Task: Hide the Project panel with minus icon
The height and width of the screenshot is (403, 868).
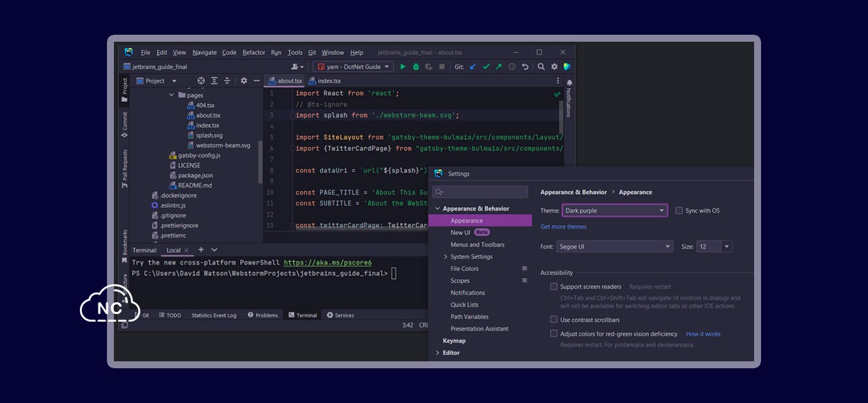Action: pos(256,81)
